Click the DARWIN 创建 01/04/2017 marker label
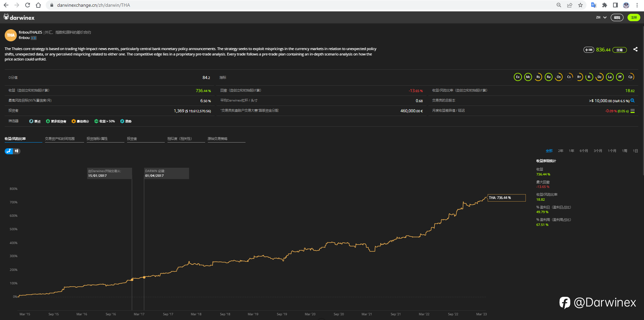The height and width of the screenshot is (320, 644). click(166, 173)
